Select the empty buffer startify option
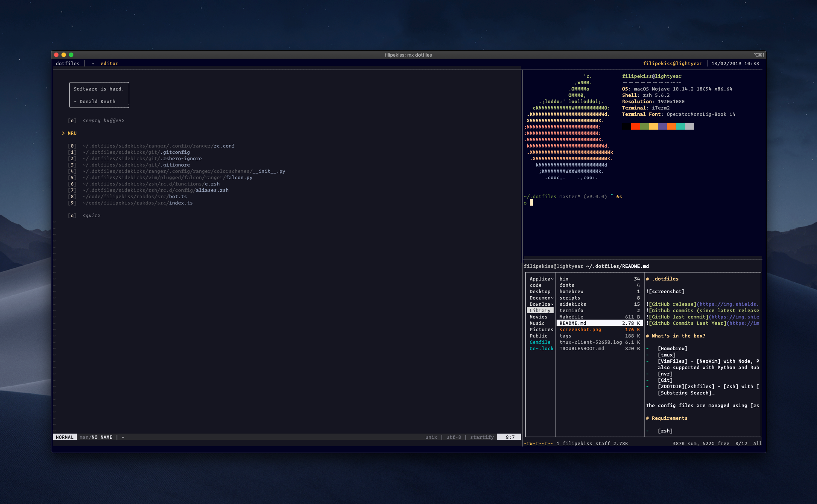The height and width of the screenshot is (504, 817). [103, 121]
